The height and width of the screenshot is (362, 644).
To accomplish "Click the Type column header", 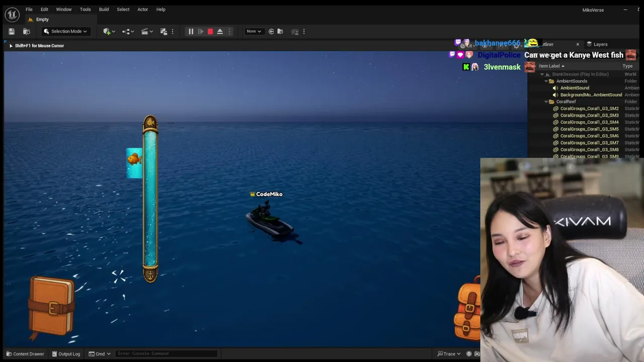I will pyautogui.click(x=627, y=66).
